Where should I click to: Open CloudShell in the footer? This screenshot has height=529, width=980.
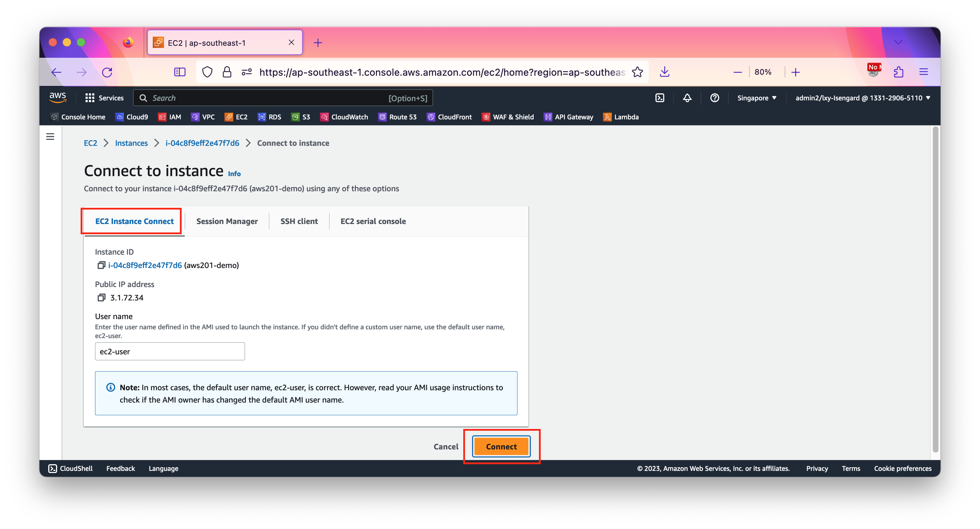[x=71, y=468]
